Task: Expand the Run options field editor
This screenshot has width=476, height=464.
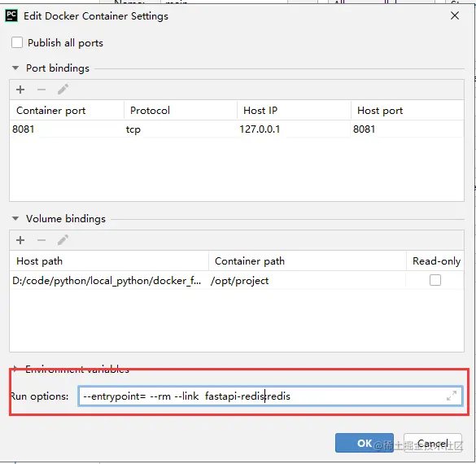Action: pos(452,396)
